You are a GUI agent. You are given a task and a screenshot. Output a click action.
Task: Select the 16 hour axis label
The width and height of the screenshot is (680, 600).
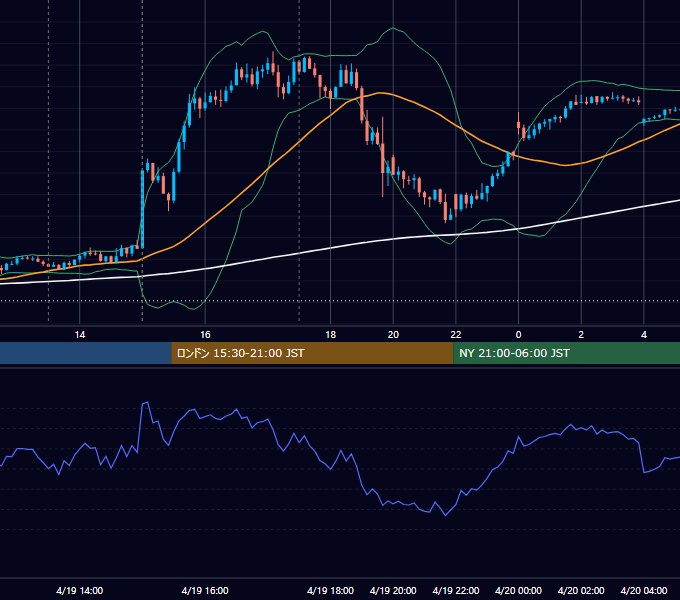(205, 335)
